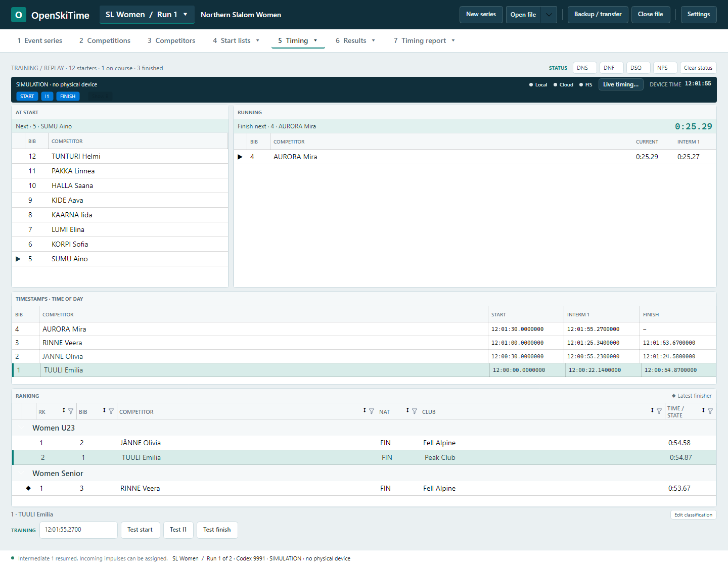Click the arrow marker beside bib 5 SUMU Aino

pos(18,259)
